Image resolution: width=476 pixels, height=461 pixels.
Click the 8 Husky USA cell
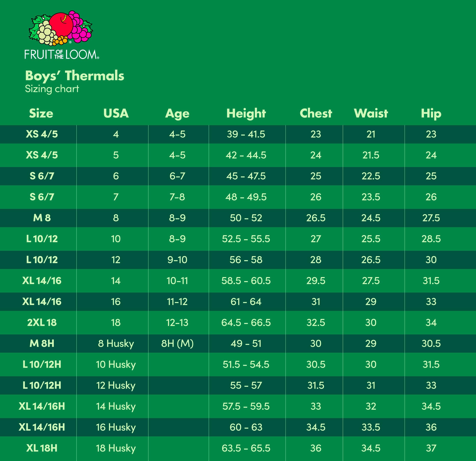point(116,344)
